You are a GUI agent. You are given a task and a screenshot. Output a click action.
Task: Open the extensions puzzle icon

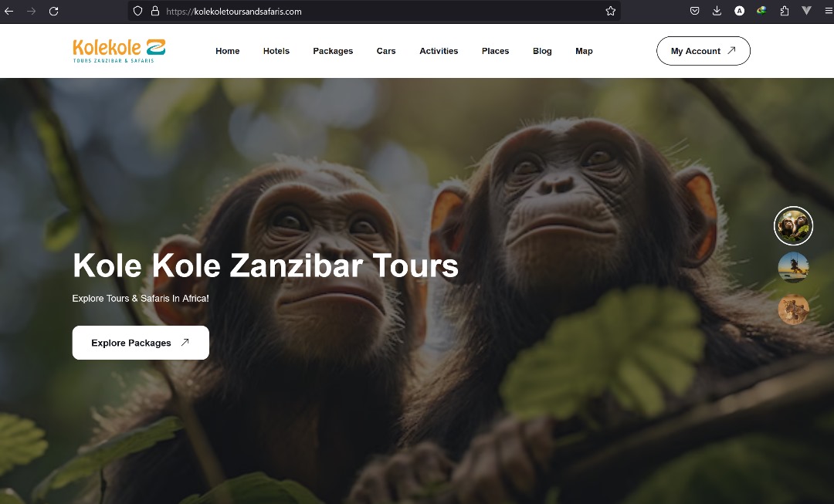point(785,11)
